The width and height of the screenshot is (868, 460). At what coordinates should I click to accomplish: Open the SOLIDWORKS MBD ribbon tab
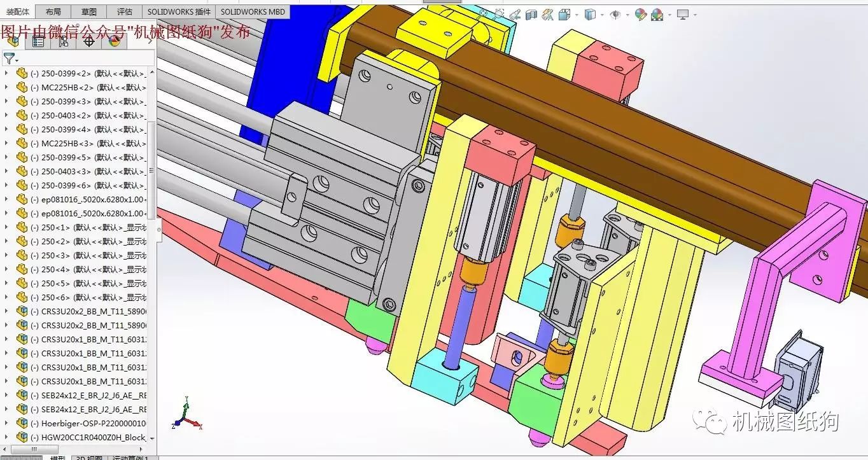[x=253, y=11]
